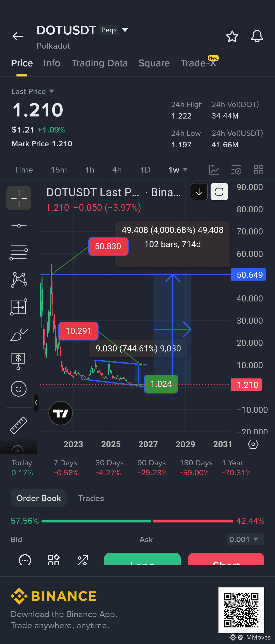Click the 24h Low value 1.197
The width and height of the screenshot is (275, 644).
(x=181, y=145)
